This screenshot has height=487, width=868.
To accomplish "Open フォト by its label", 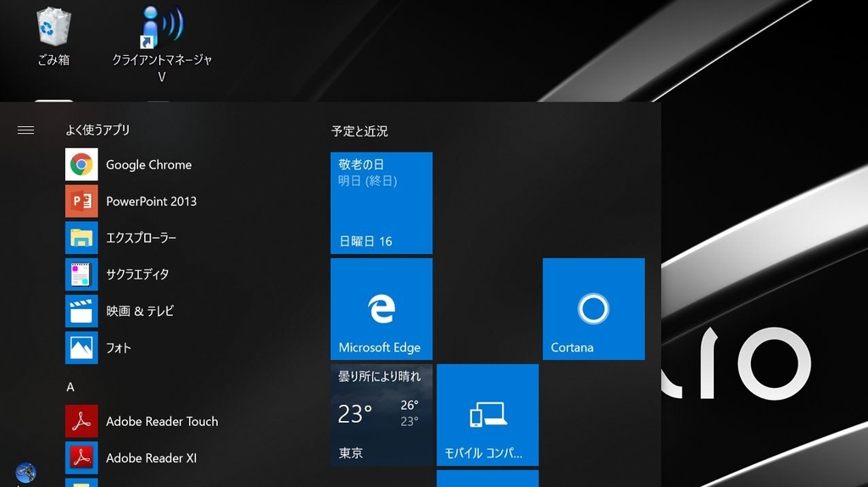I will coord(119,348).
